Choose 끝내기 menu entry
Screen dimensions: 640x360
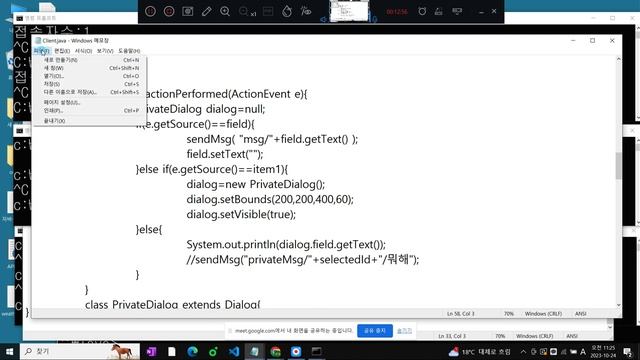pyautogui.click(x=91, y=121)
